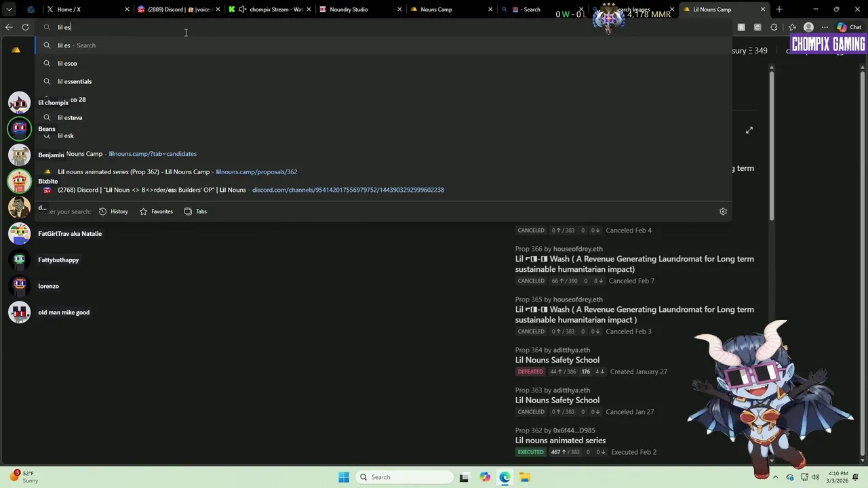Click FatGirlTrav aka Natalie avatar
This screenshot has width=868, height=488.
[19, 234]
